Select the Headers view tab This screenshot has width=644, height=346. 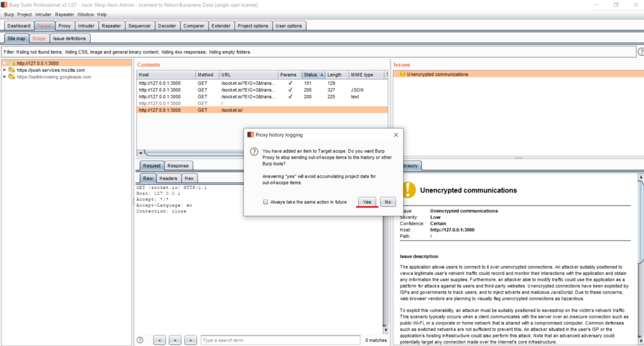pos(168,178)
